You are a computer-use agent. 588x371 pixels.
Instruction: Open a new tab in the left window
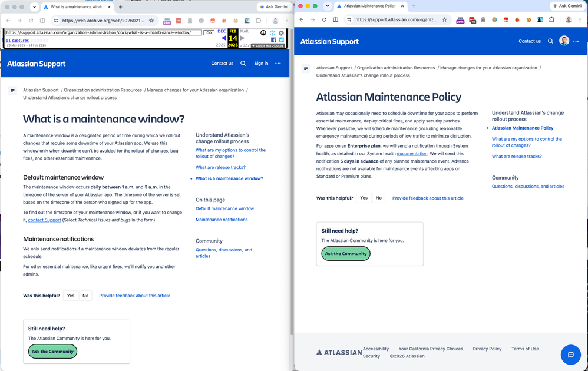(x=120, y=6)
